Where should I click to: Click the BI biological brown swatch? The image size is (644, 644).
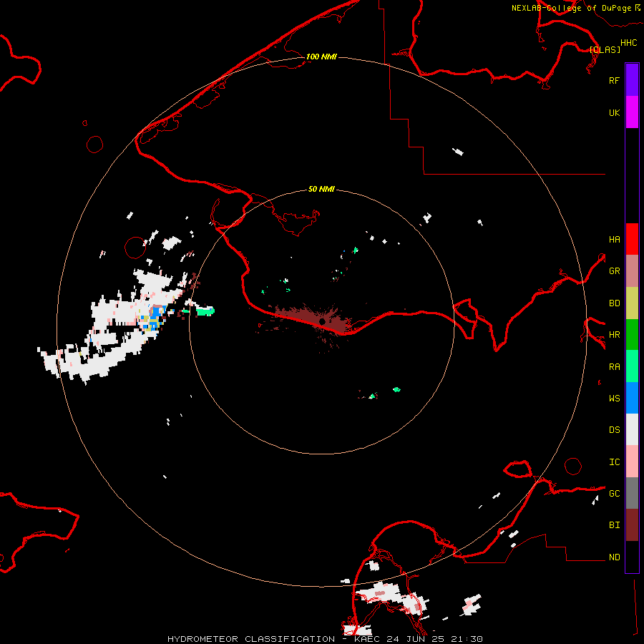[x=632, y=525]
